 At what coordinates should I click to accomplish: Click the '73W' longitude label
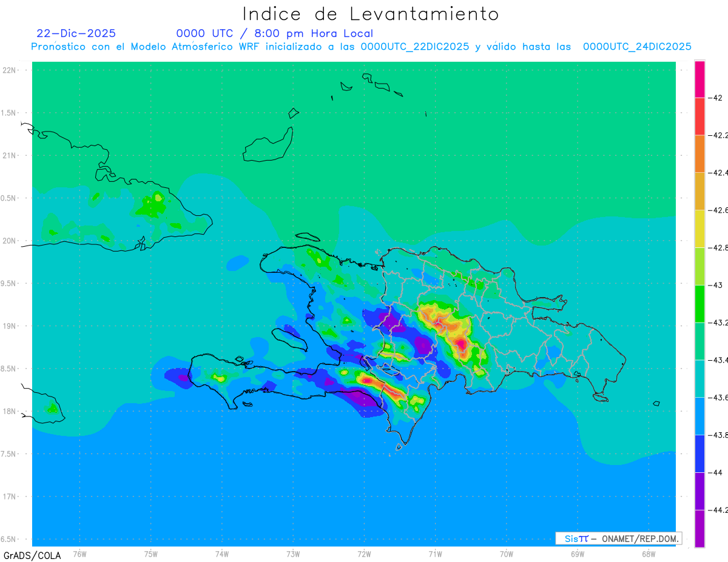(x=293, y=555)
